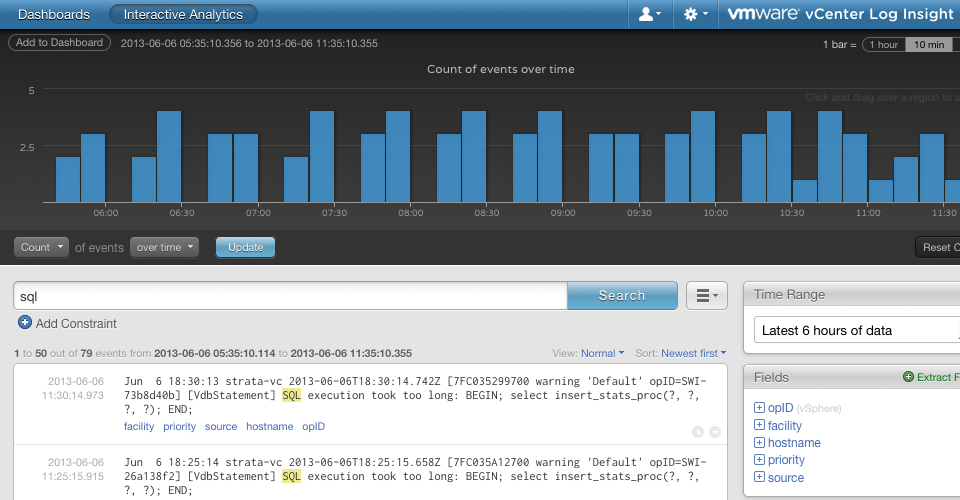Click the Search button
The width and height of the screenshot is (960, 500).
[x=621, y=296]
